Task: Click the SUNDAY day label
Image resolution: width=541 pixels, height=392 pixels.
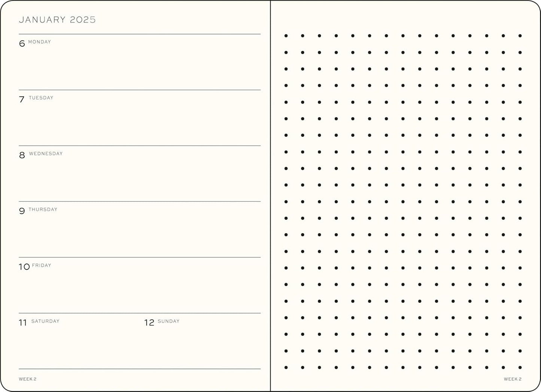Action: click(x=168, y=321)
